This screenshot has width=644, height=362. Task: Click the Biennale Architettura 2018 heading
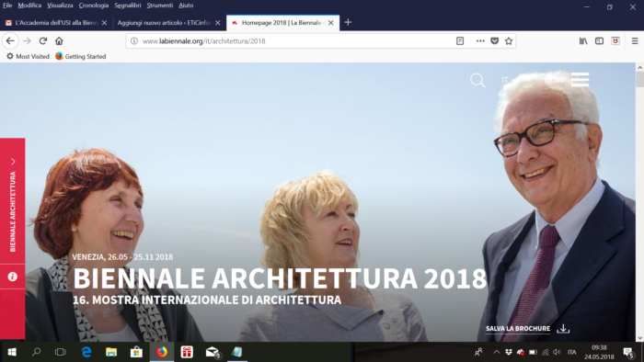[x=280, y=278]
